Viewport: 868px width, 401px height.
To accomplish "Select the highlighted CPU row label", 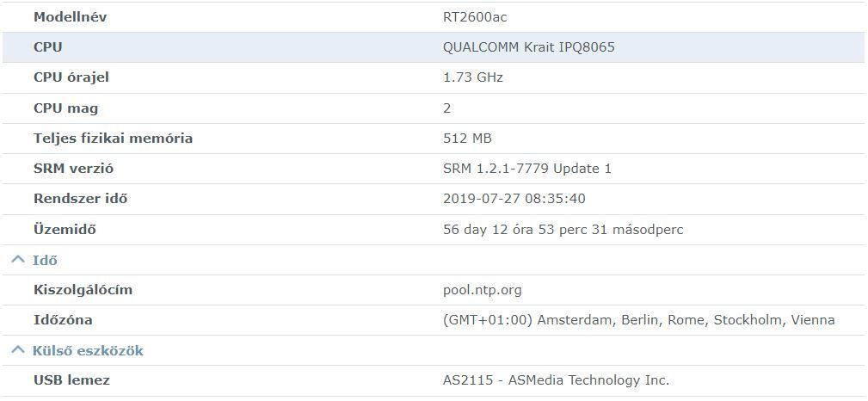I will [48, 47].
